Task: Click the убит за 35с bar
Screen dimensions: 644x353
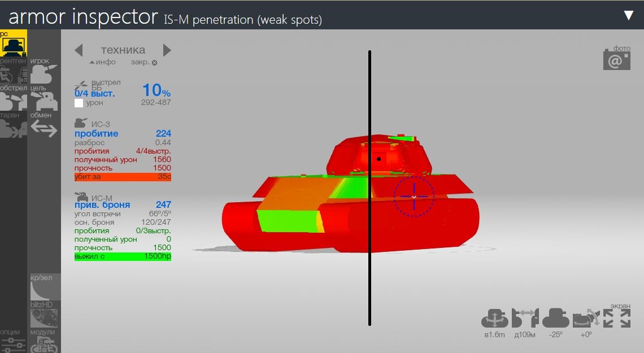Action: [123, 176]
